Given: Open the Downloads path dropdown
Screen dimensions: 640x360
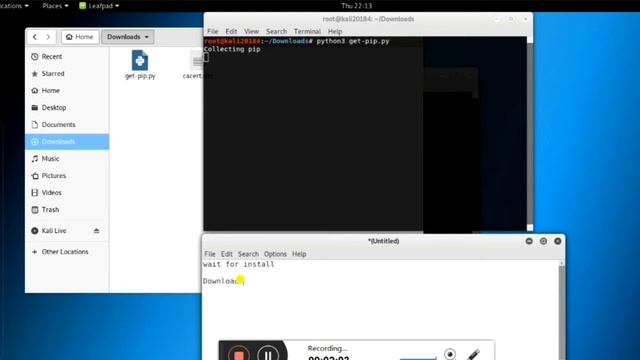Looking at the screenshot, I should point(128,37).
